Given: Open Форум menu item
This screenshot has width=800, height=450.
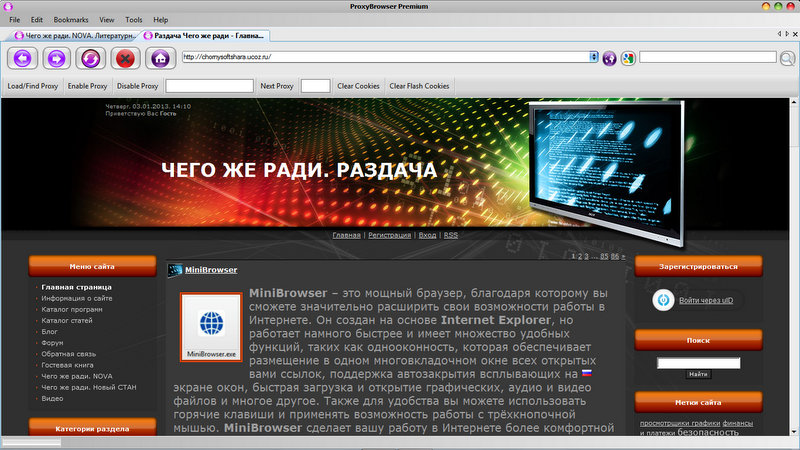Looking at the screenshot, I should coord(52,343).
